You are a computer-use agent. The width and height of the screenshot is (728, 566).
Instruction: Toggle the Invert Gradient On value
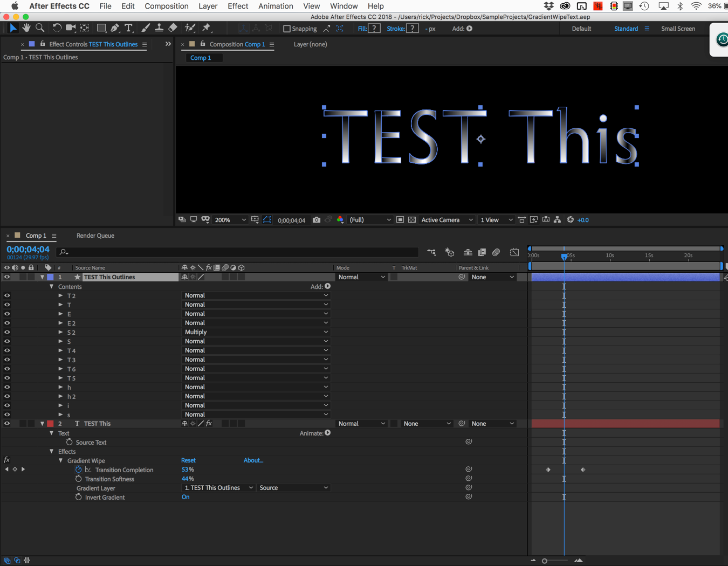(x=186, y=497)
